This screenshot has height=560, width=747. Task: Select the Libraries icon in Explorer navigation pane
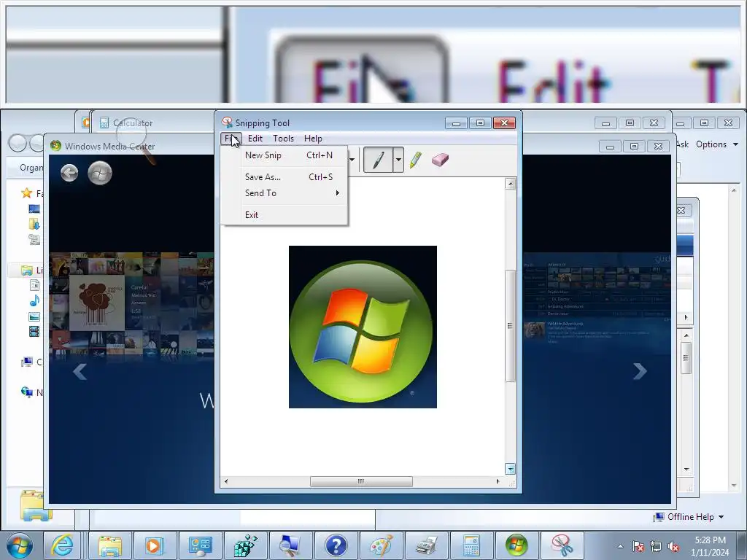tap(27, 271)
